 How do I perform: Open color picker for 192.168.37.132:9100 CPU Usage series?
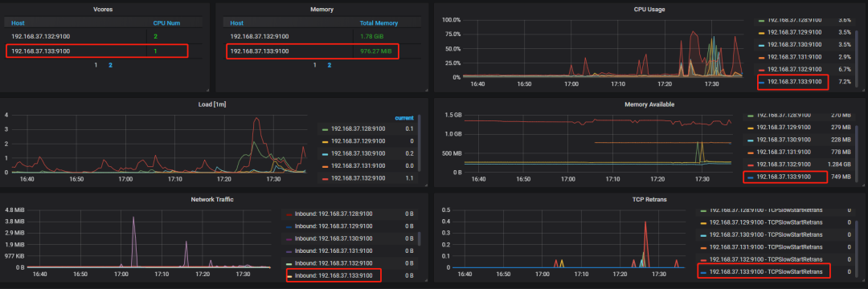pyautogui.click(x=761, y=70)
